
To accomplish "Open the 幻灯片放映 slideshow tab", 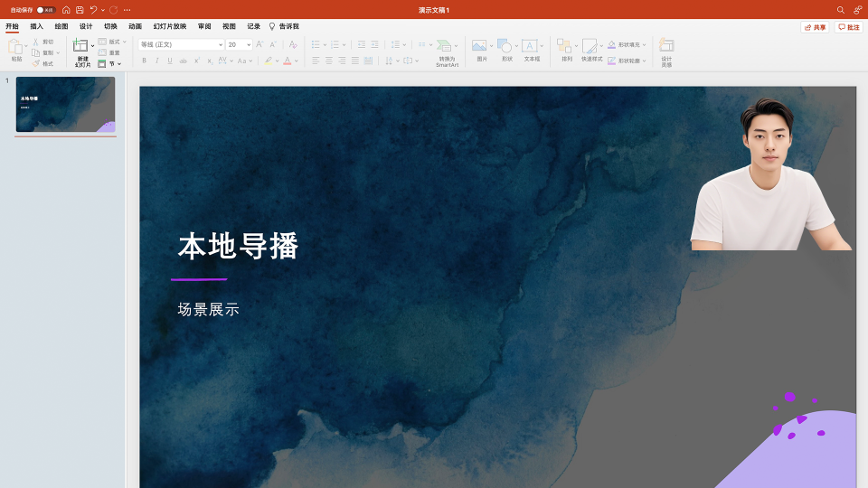I will (x=170, y=26).
